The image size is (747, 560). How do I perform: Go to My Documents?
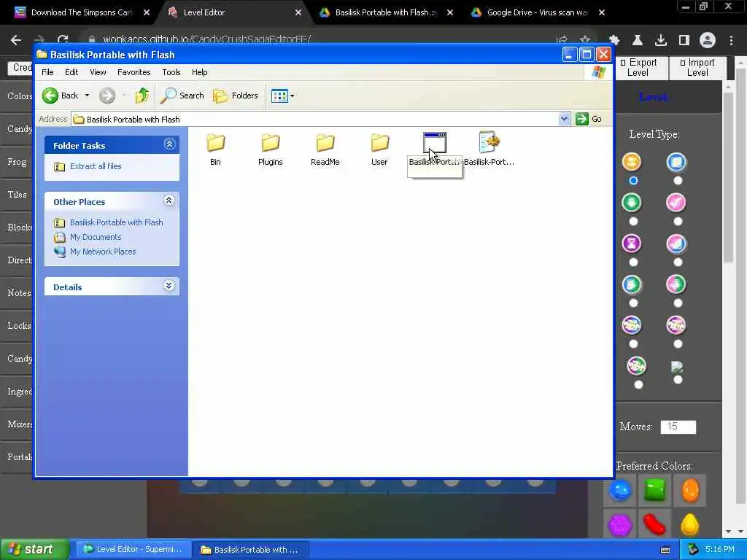[96, 237]
